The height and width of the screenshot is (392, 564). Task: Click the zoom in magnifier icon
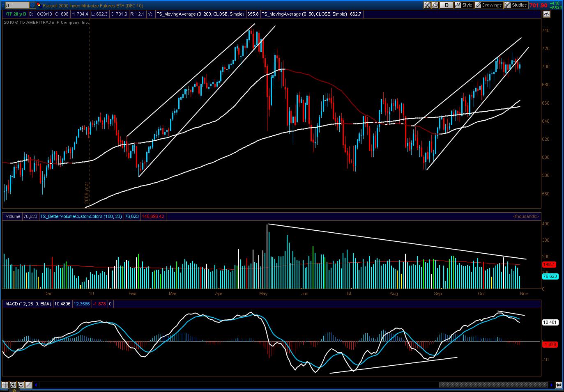[13, 385]
